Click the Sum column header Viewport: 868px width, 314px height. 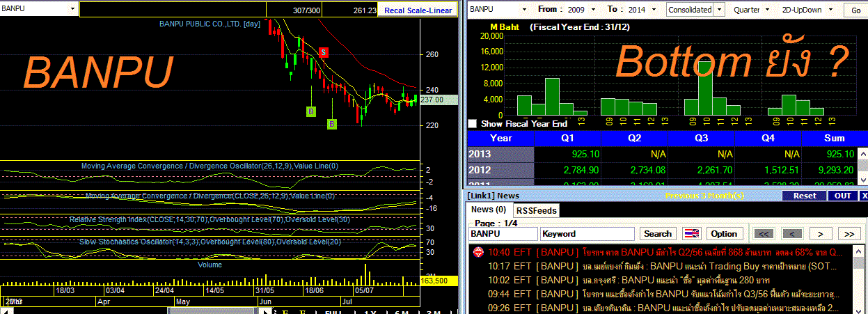click(x=834, y=138)
